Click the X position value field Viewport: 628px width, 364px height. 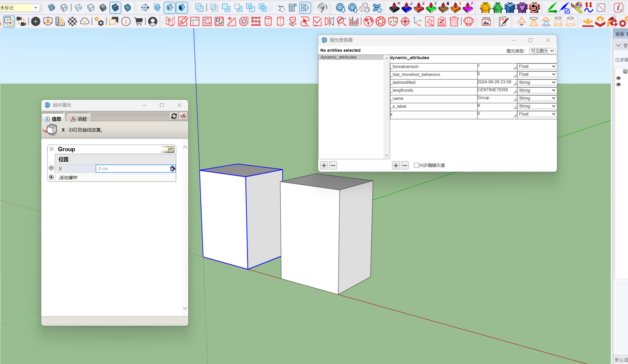pyautogui.click(x=132, y=169)
